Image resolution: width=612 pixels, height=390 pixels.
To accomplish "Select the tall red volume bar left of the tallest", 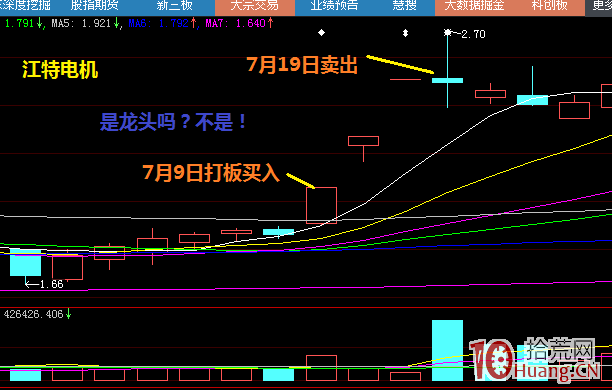I will coord(321,368).
